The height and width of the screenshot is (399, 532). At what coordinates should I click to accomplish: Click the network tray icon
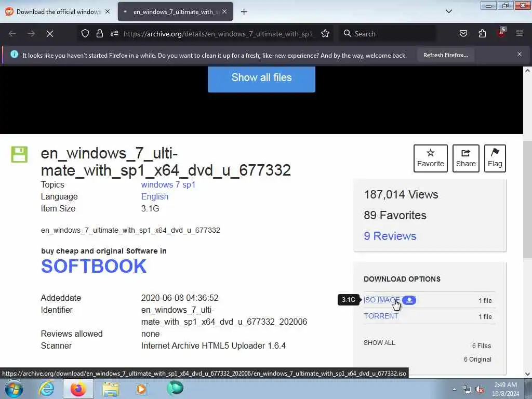(x=467, y=390)
